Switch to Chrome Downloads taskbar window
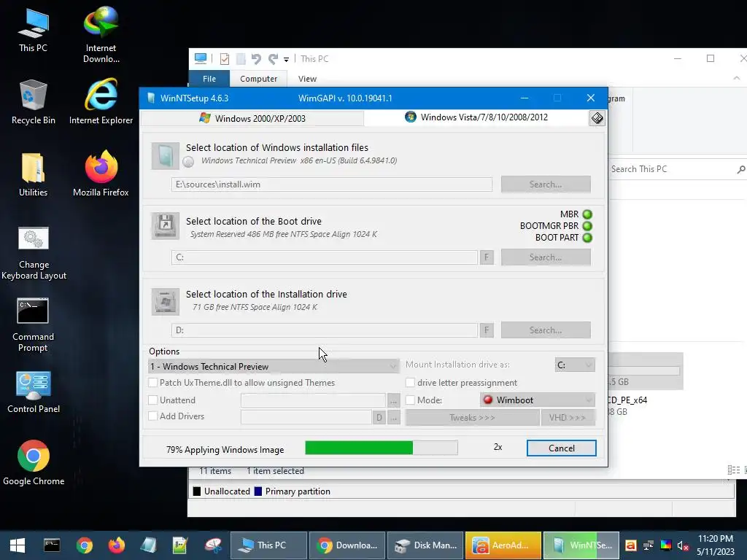 pyautogui.click(x=347, y=545)
